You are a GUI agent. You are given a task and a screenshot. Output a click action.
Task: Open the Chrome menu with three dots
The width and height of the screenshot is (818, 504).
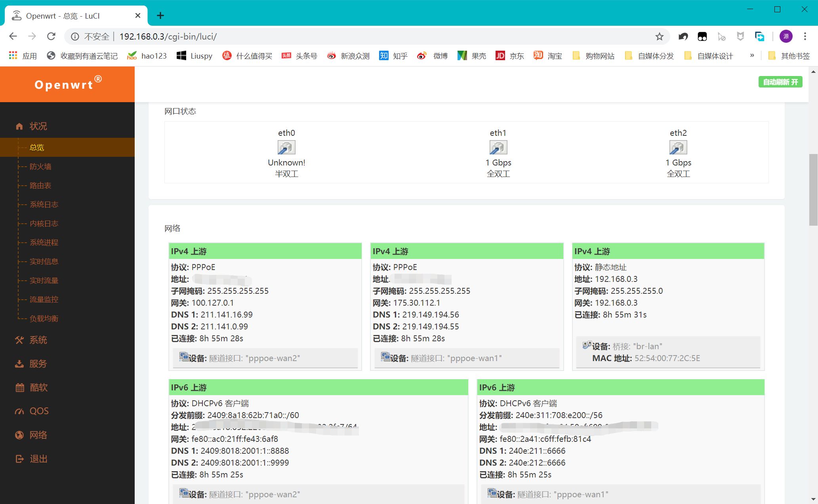coord(805,36)
